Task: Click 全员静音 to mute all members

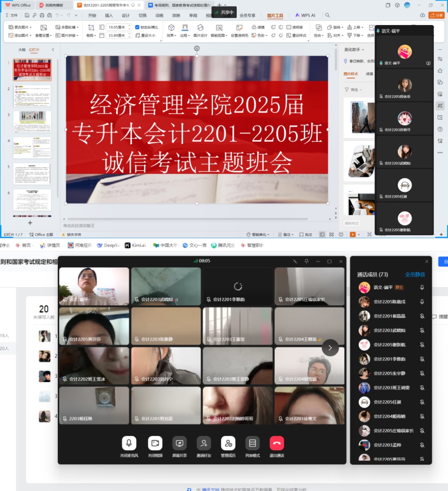Action: 415,274
